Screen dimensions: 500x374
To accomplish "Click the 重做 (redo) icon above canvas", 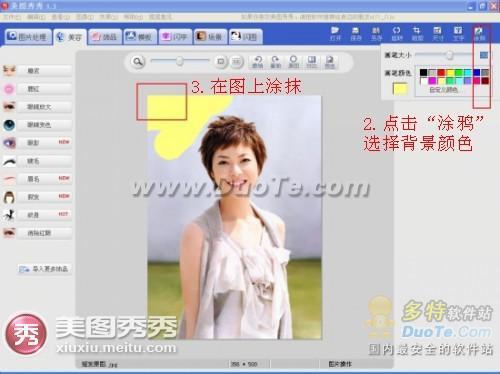I will [275, 62].
